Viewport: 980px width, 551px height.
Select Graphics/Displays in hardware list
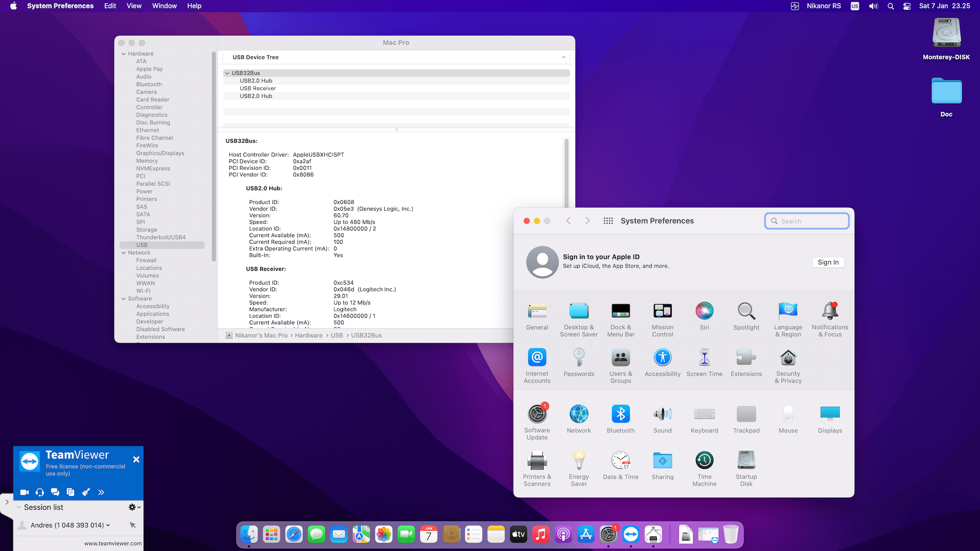point(160,153)
